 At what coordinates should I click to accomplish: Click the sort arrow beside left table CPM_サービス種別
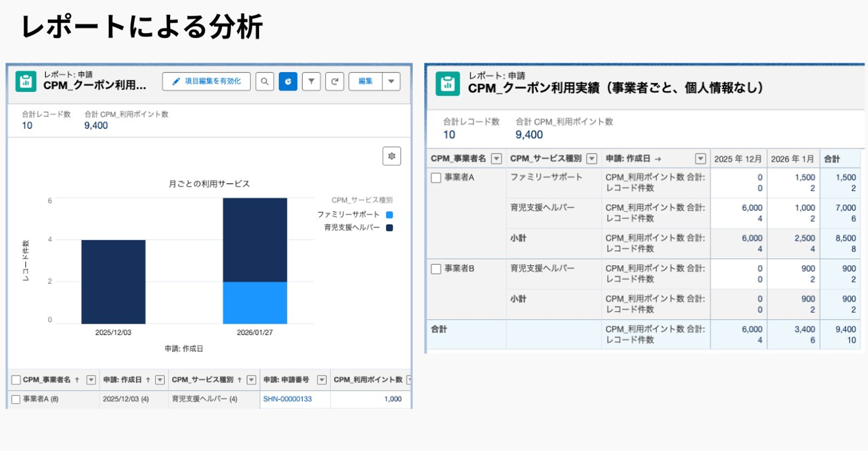240,380
